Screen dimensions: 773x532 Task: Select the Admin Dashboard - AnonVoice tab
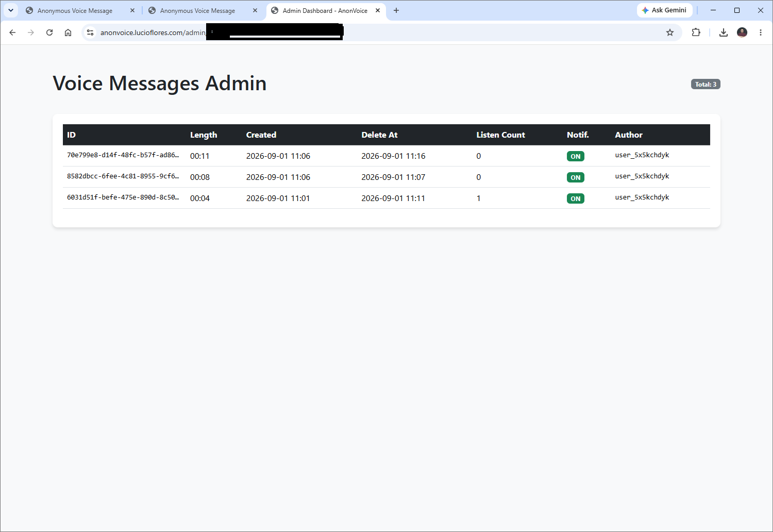pos(325,10)
